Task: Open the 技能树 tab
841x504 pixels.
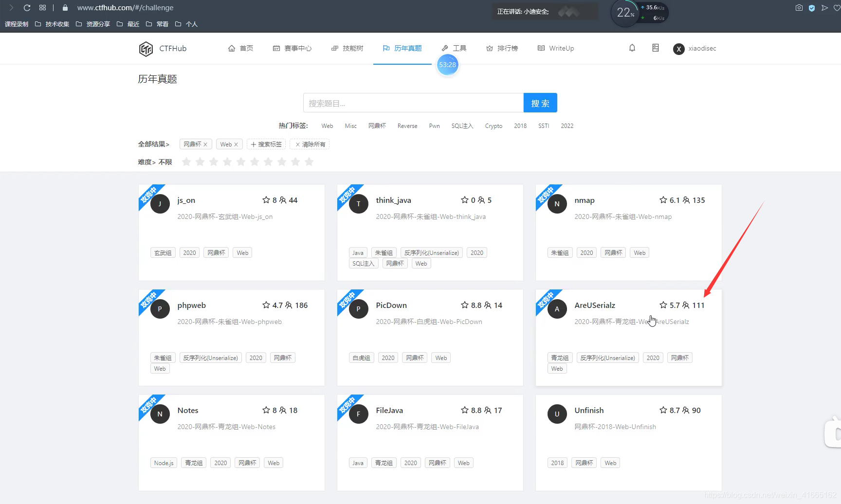Action: tap(347, 48)
